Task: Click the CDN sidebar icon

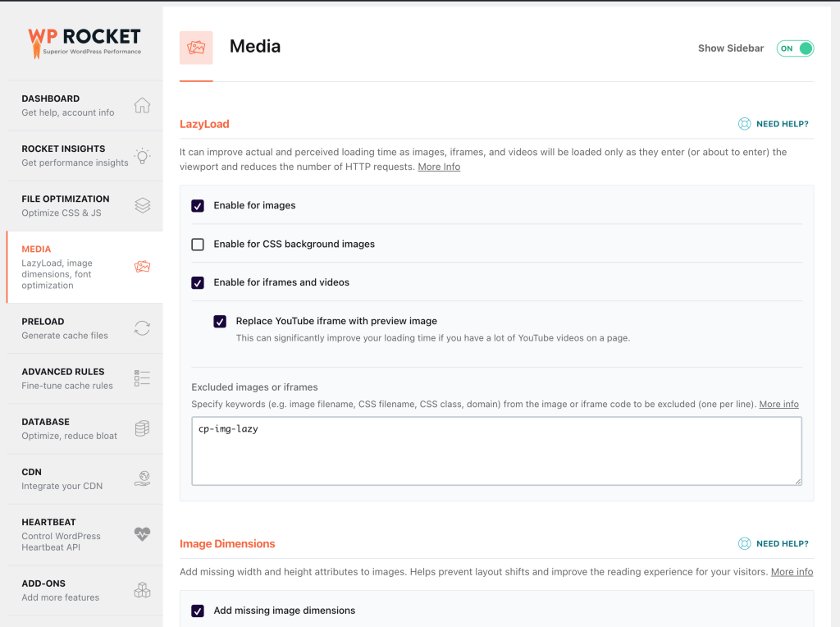Action: click(x=142, y=478)
